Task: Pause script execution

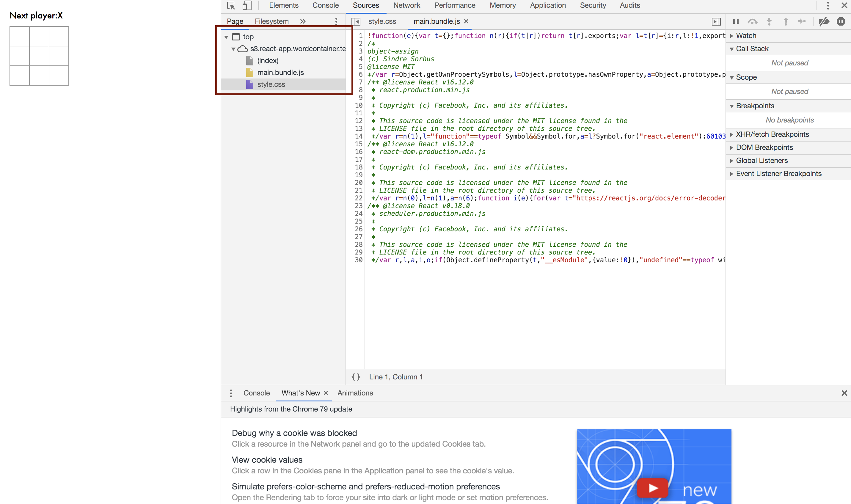Action: point(736,21)
